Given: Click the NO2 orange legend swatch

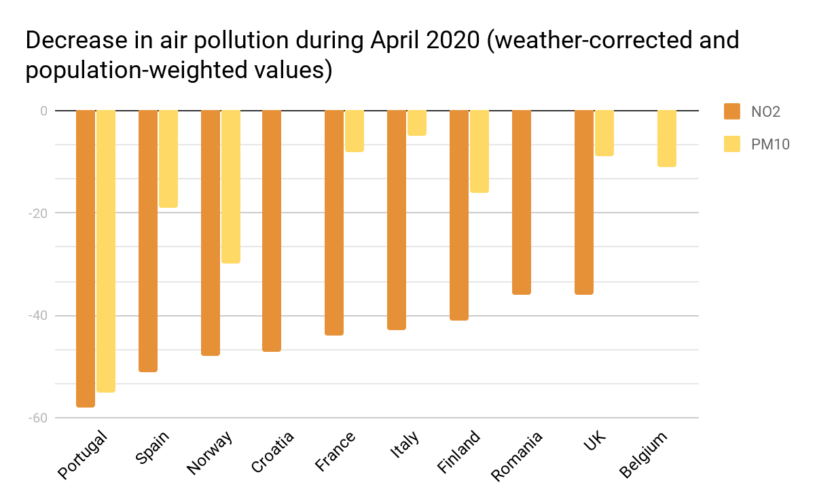Looking at the screenshot, I should [x=731, y=111].
